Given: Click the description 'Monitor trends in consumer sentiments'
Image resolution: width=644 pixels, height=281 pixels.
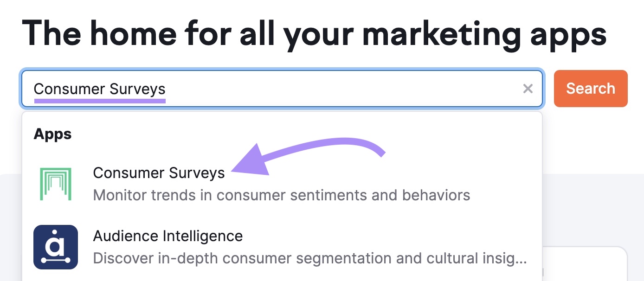Looking at the screenshot, I should (x=281, y=195).
